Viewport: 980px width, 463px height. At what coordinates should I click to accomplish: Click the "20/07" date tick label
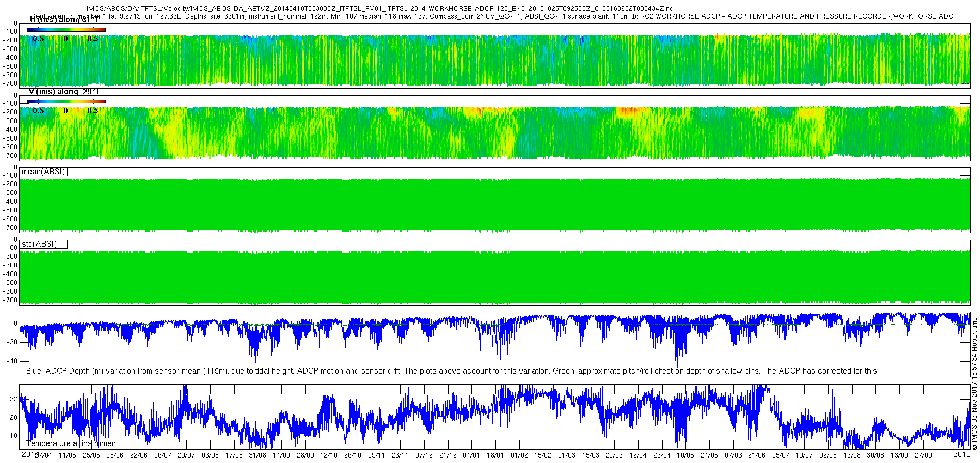tap(186, 455)
